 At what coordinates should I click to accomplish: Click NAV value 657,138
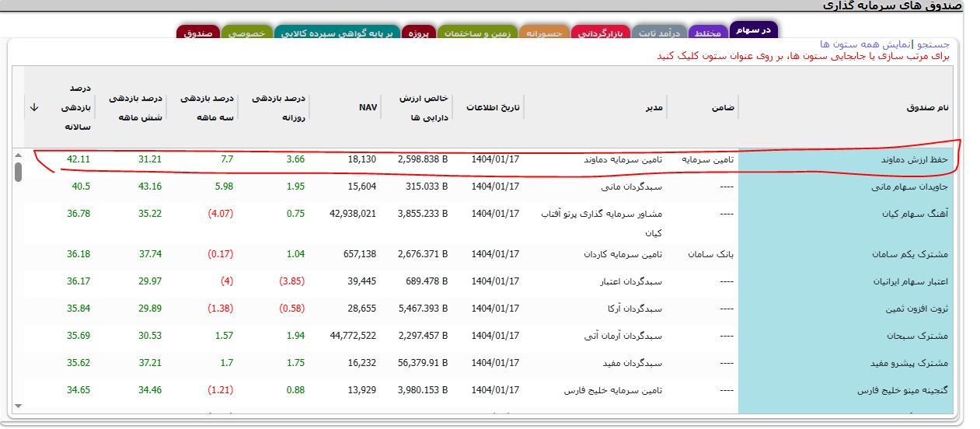[359, 254]
